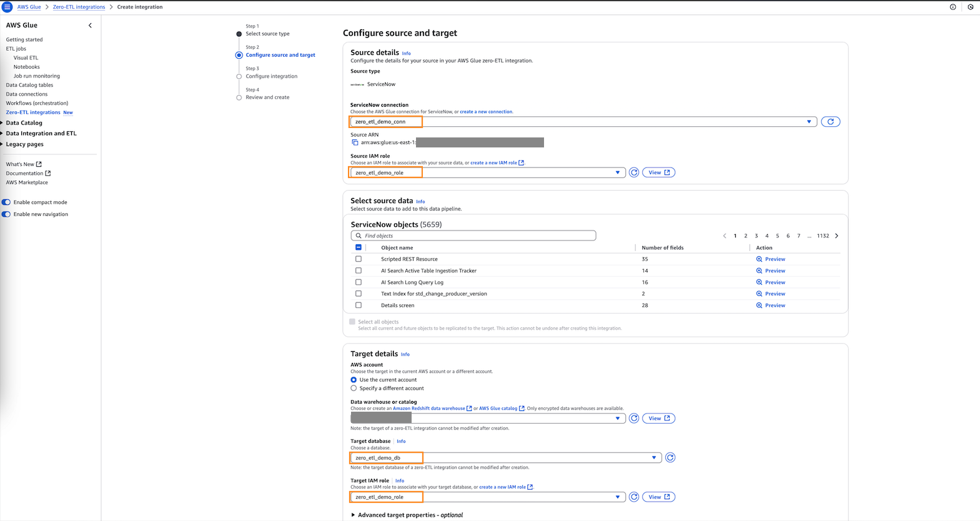Viewport: 980px width, 521px height.
Task: Check the Text Index for std_change_producer_version checkbox
Action: (x=359, y=293)
